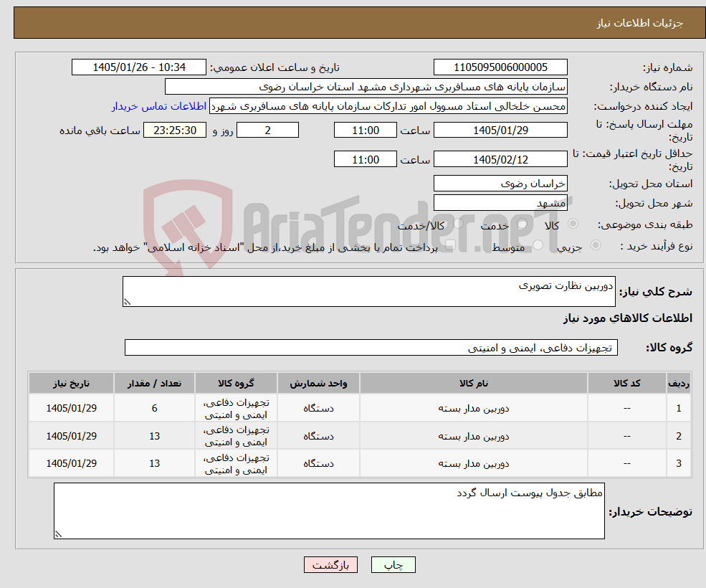Select the کالا radio button
Viewport: 706px width, 588px height.
(573, 224)
